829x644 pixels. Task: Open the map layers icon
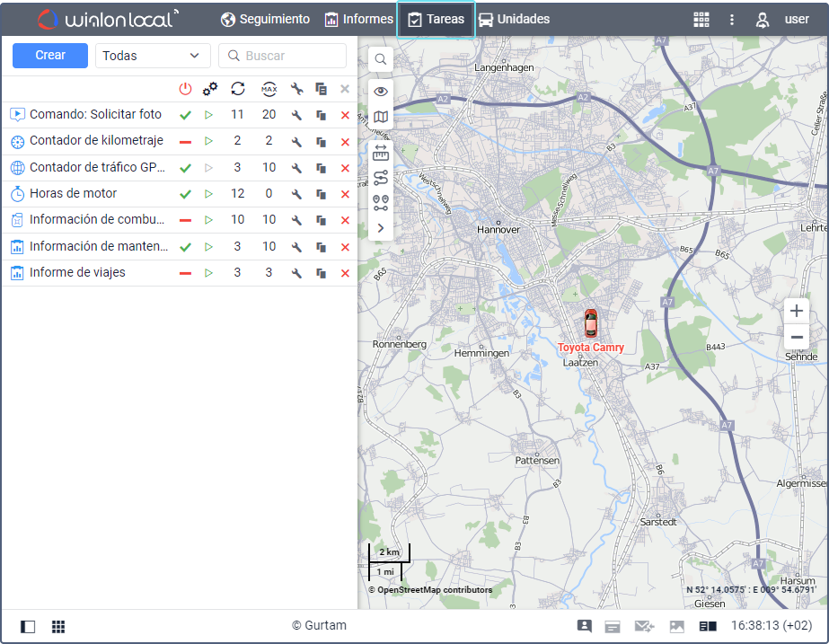point(381,117)
